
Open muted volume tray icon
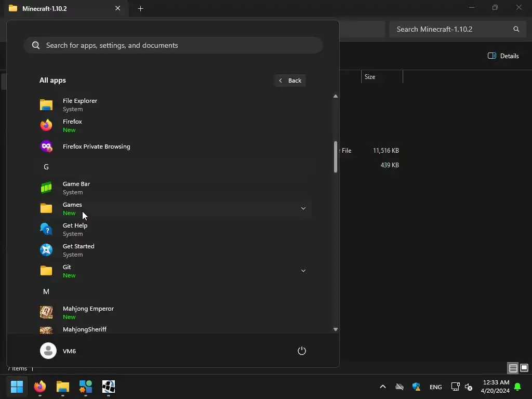click(x=469, y=387)
